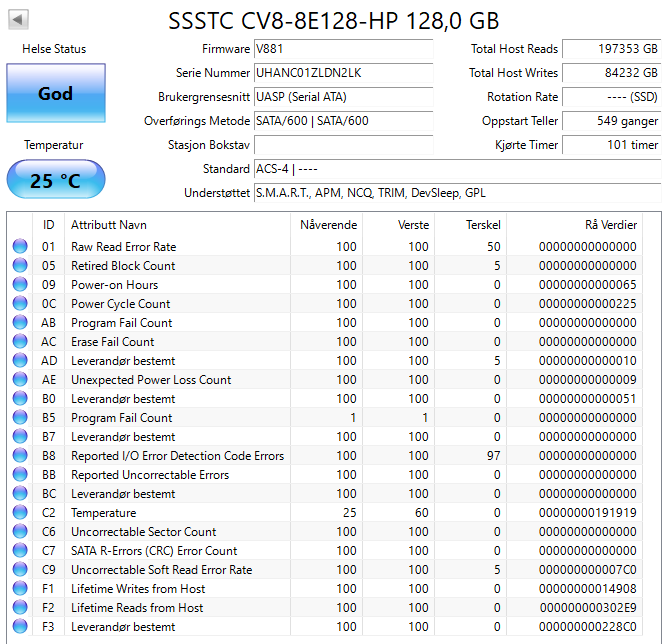
Task: Click the Oppstart Teller value field
Action: [610, 121]
